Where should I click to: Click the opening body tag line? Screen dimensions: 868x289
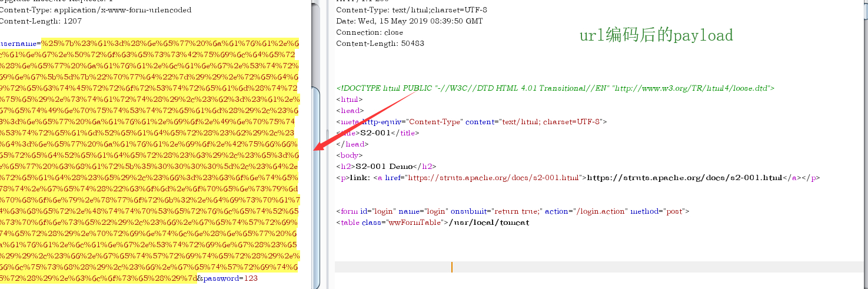[x=347, y=155]
